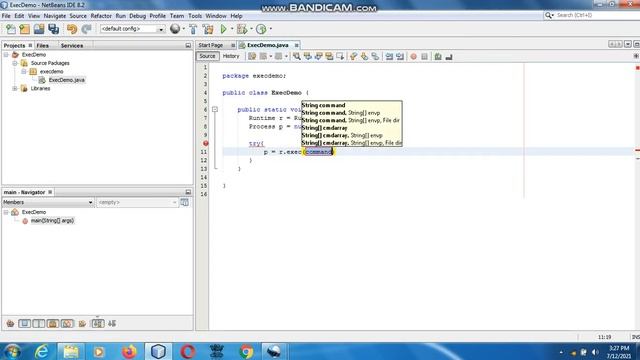Collapse the Source Packages node
This screenshot has width=640, height=360.
pyautogui.click(x=15, y=63)
